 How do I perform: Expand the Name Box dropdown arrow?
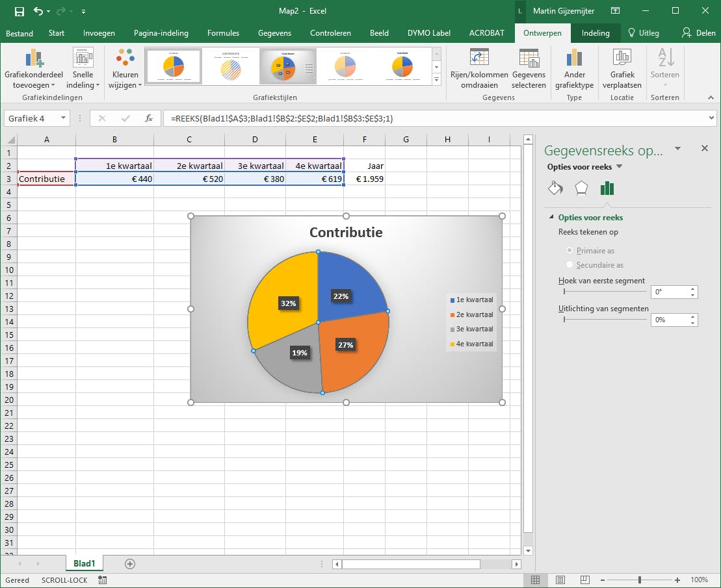tap(63, 118)
